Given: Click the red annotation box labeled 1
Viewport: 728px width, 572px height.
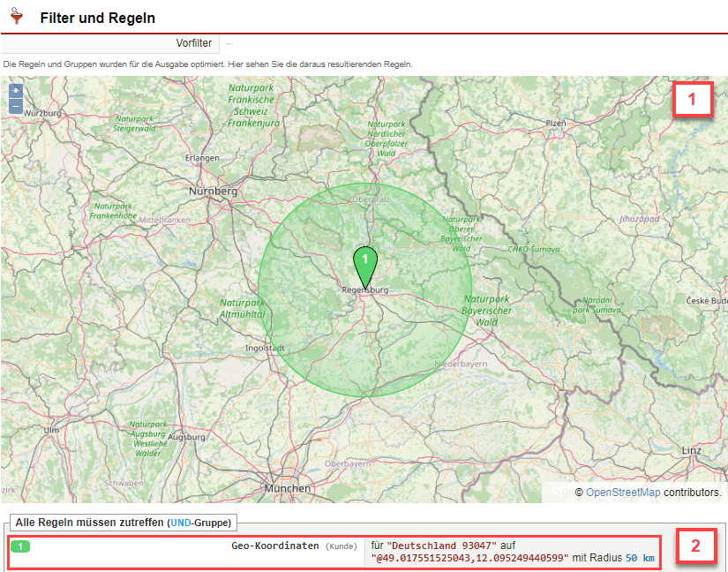Looking at the screenshot, I should tap(693, 100).
